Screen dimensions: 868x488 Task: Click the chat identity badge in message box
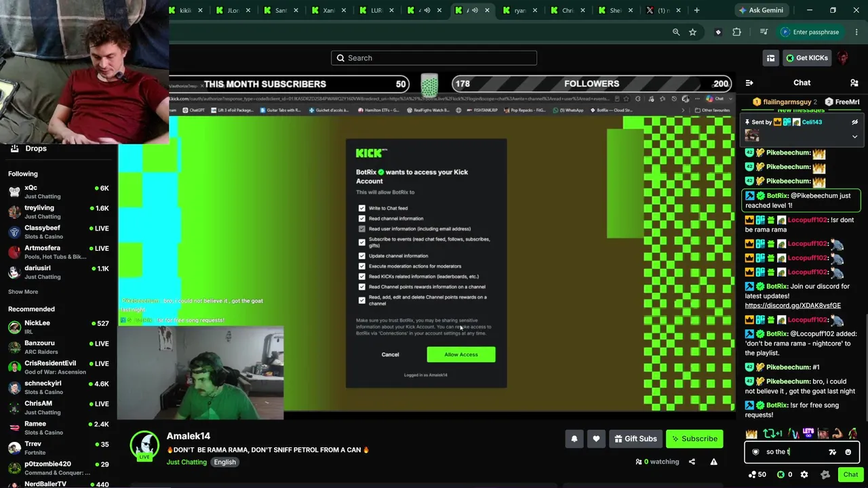click(755, 452)
